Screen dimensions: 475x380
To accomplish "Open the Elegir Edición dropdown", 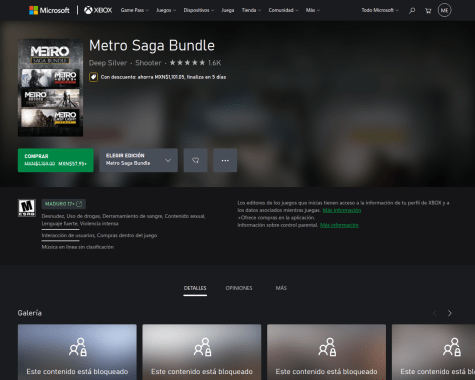I will tap(138, 160).
